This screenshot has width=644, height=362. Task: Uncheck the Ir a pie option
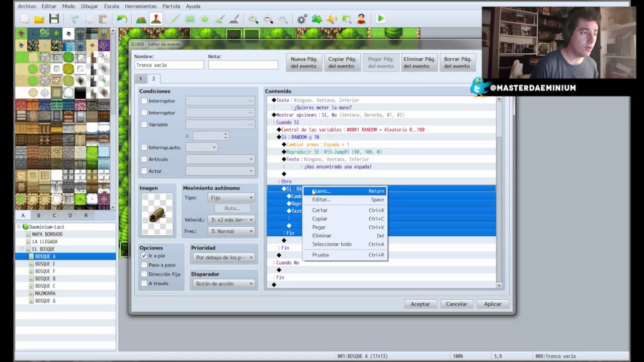click(144, 256)
